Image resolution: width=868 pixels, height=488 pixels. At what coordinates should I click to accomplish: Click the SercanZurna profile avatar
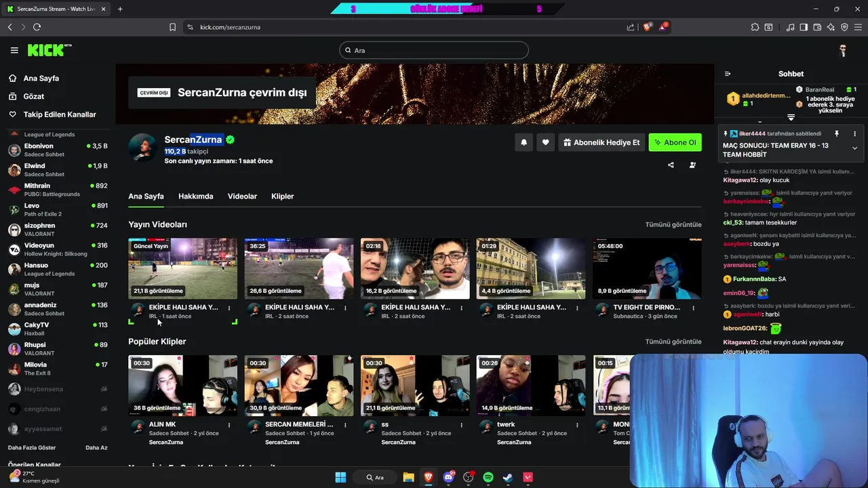click(x=143, y=147)
